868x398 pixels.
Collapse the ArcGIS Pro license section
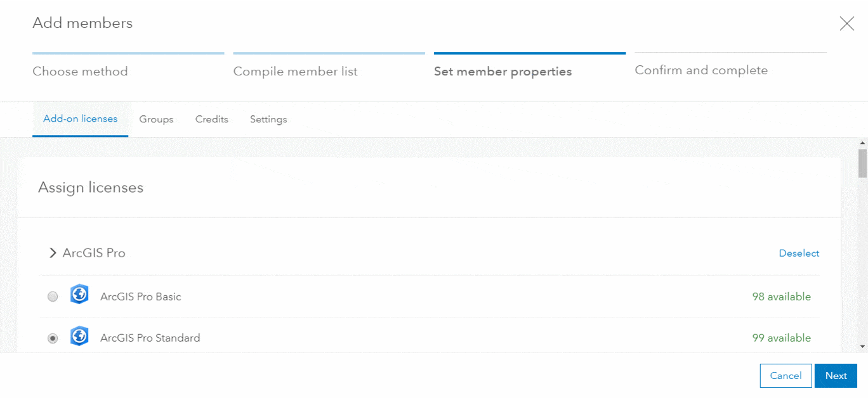pos(53,254)
